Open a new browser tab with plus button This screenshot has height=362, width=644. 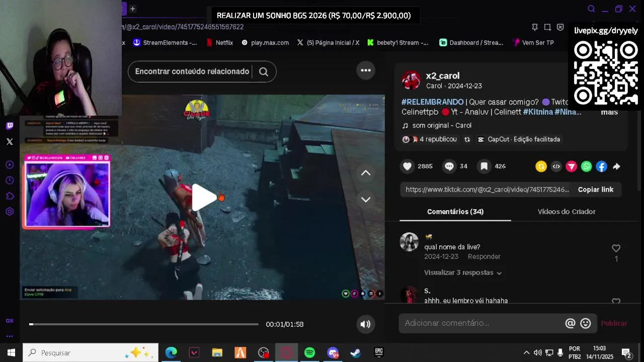pos(132,9)
